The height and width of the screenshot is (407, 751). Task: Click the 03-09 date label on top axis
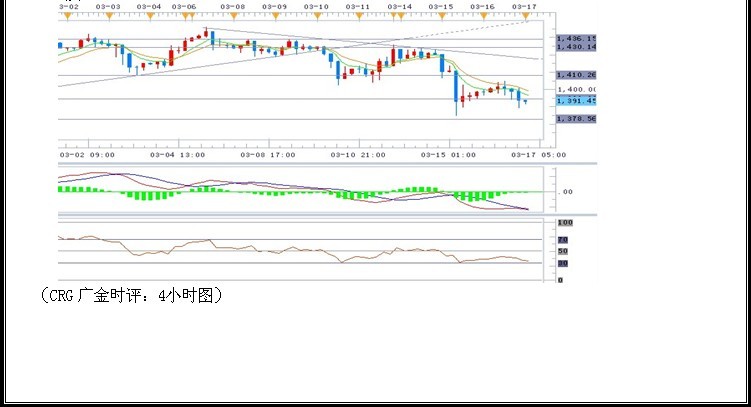click(x=275, y=7)
